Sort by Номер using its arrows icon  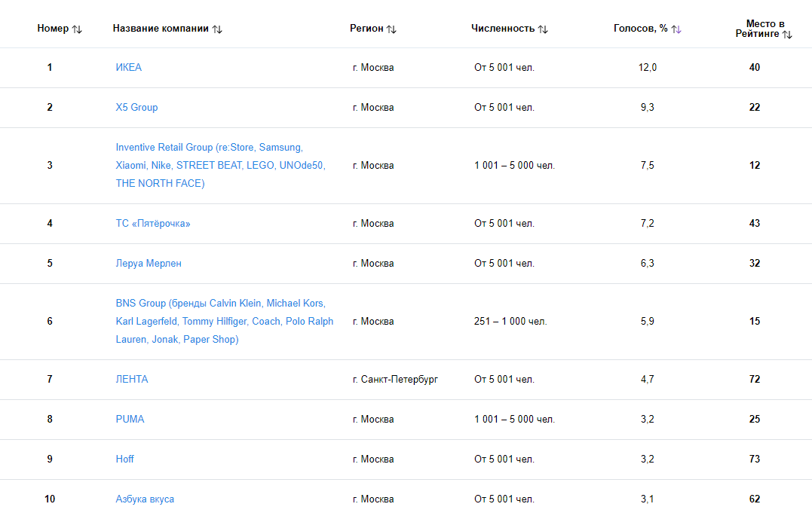pos(77,29)
